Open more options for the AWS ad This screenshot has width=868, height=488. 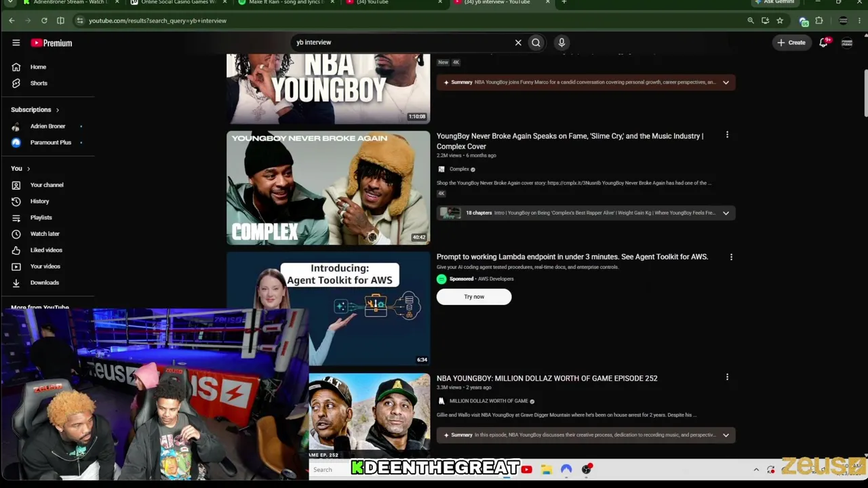click(x=731, y=257)
